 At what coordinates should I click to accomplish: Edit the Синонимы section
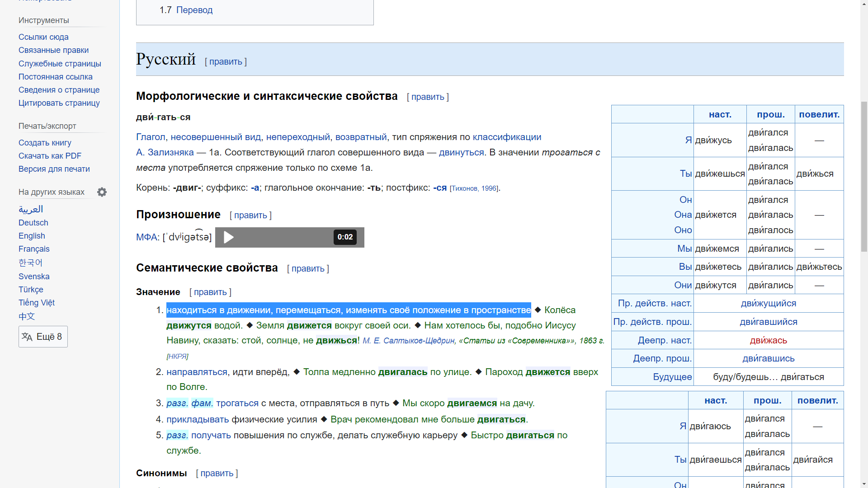click(x=217, y=473)
